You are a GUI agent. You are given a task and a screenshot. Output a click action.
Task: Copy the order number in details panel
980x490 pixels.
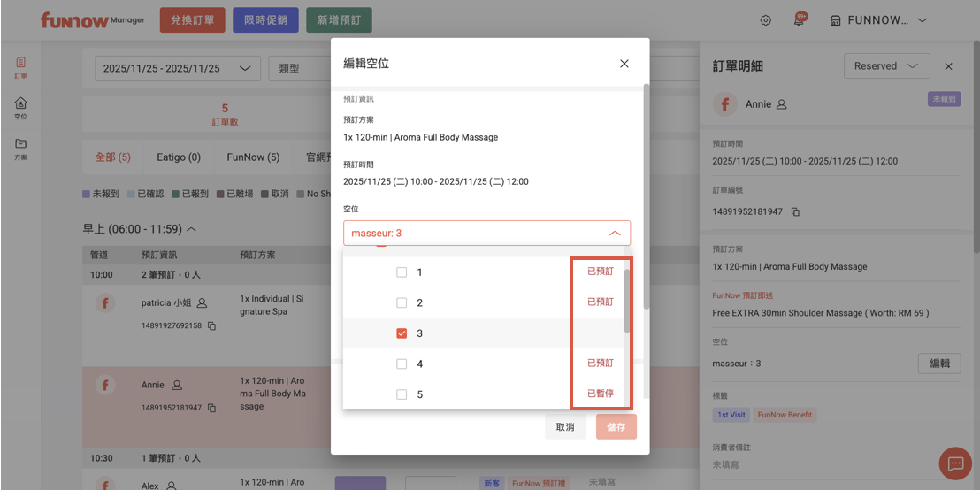(795, 212)
